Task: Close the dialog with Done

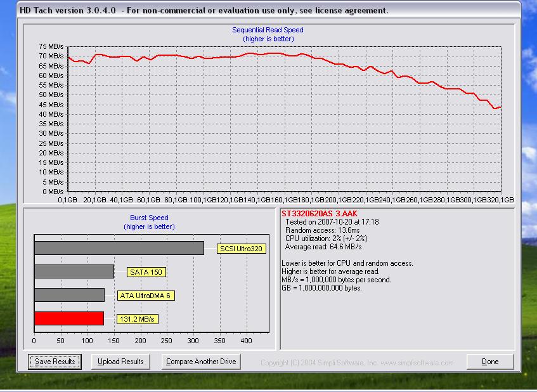Action: (490, 362)
